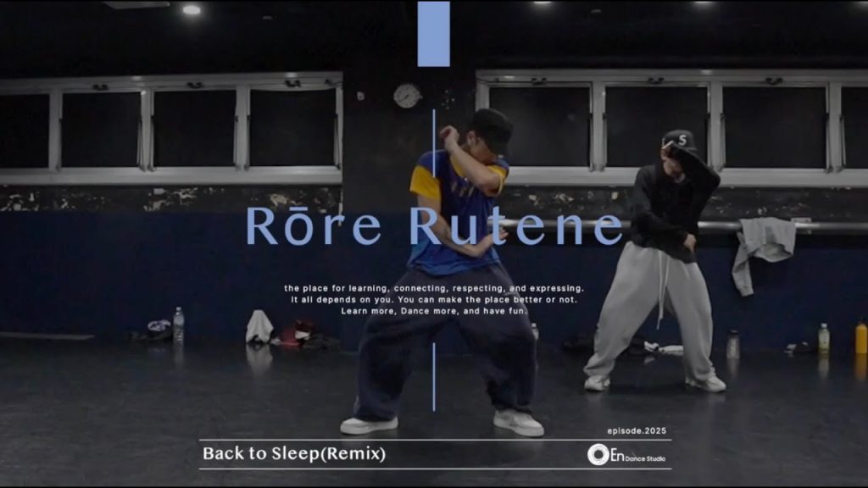
Task: Click the "Back to Sleep(Remix)" song title
Action: (293, 454)
